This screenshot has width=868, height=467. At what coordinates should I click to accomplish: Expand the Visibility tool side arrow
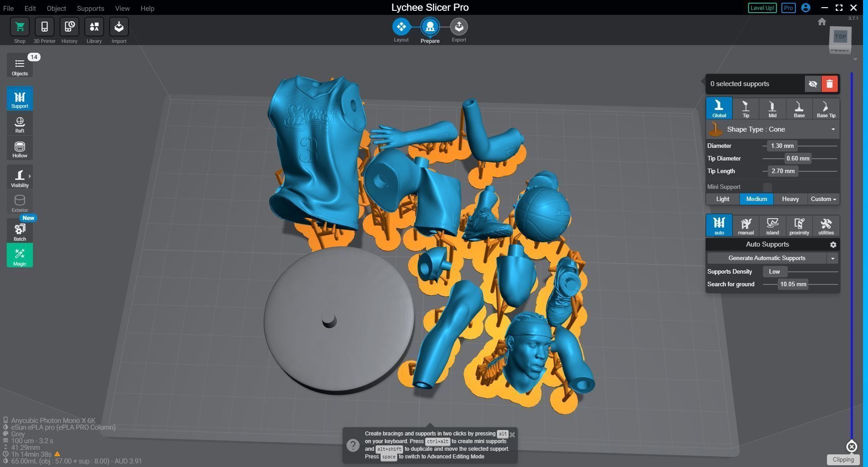[30, 176]
